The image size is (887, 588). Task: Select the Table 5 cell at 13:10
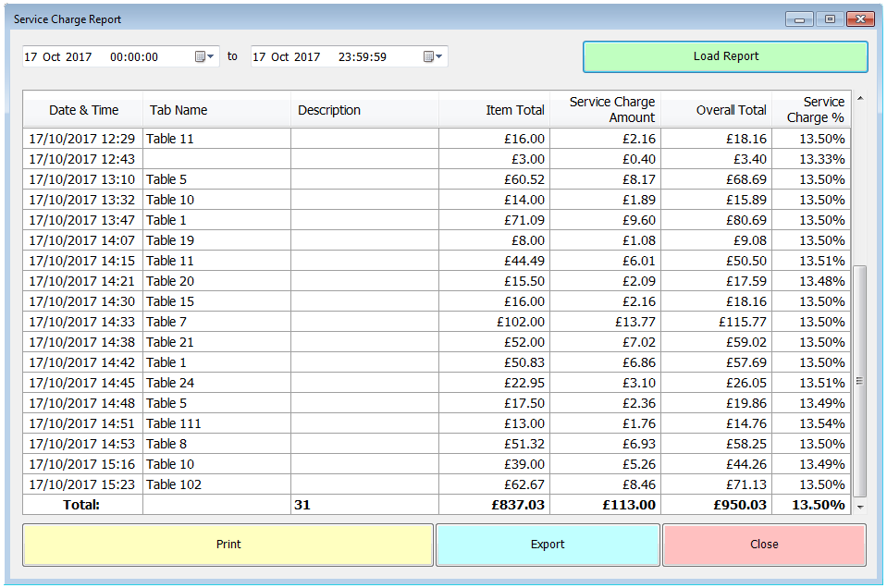click(x=216, y=179)
